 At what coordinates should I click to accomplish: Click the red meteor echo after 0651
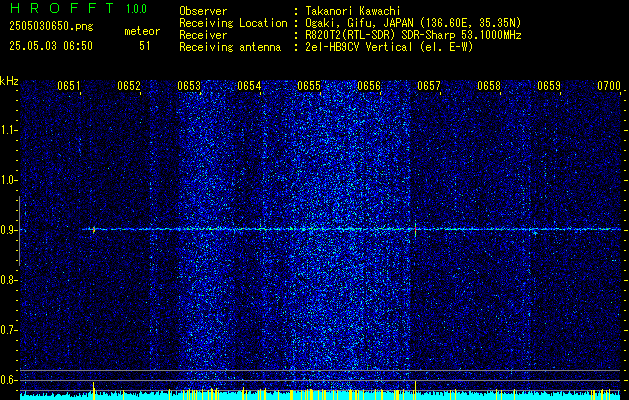tap(94, 230)
